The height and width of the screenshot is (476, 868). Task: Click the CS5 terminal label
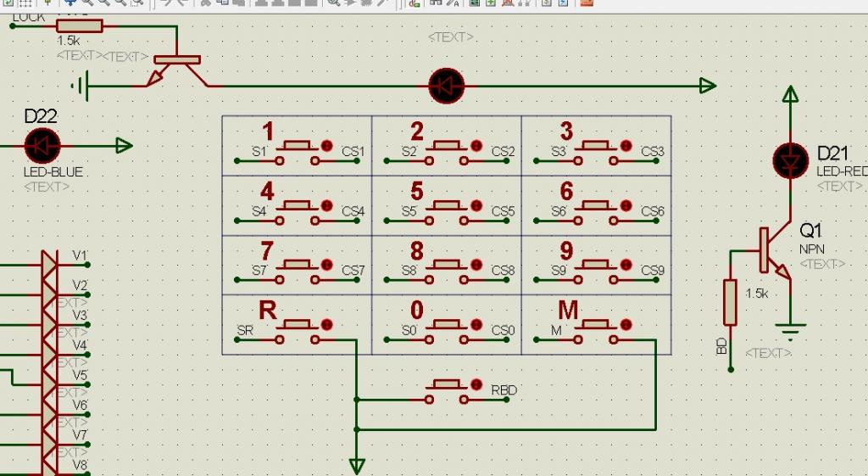[504, 211]
